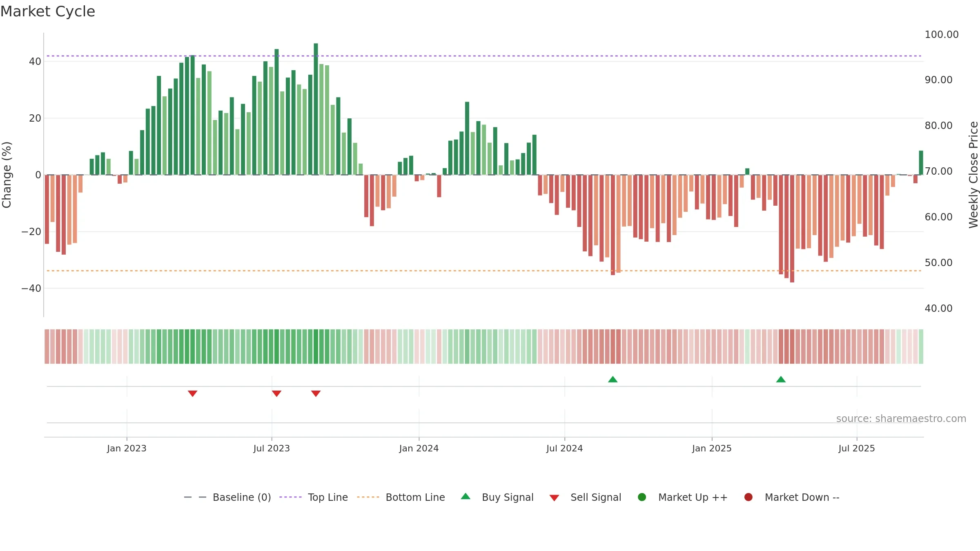
Task: Select the first buy signal triangle after Jul 2024
Action: pos(612,379)
